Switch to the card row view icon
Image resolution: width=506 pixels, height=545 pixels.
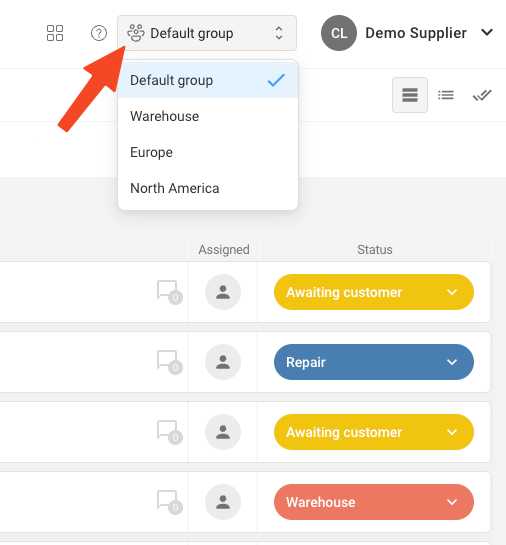(410, 95)
